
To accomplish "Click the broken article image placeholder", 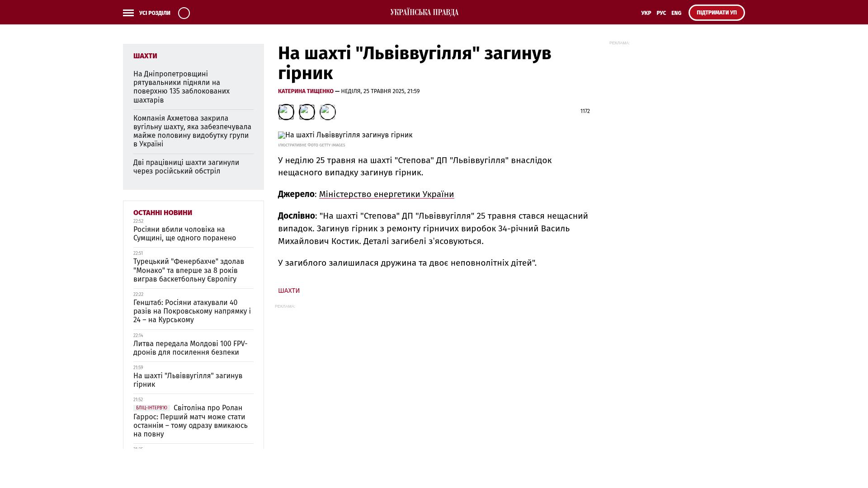I will coord(282,135).
